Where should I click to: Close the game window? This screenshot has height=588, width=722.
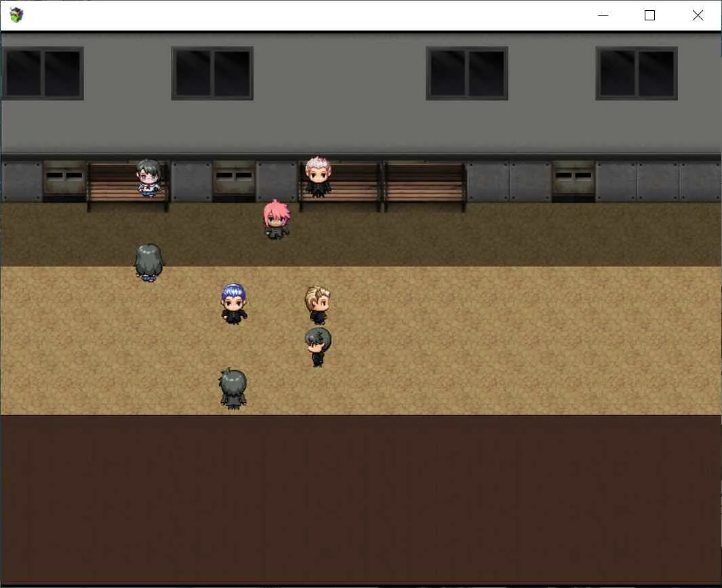tap(698, 15)
